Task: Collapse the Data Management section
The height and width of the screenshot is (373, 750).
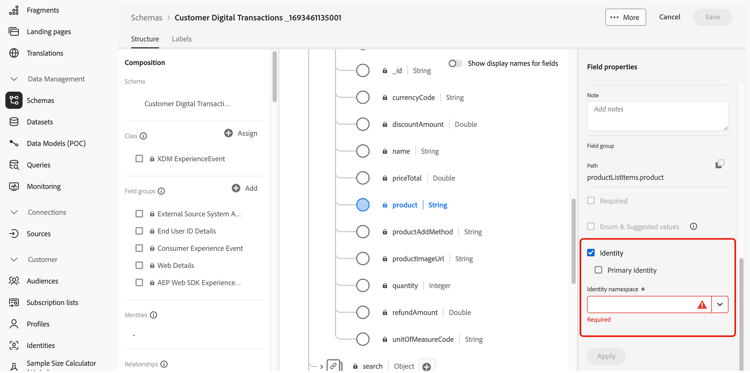Action: tap(14, 79)
